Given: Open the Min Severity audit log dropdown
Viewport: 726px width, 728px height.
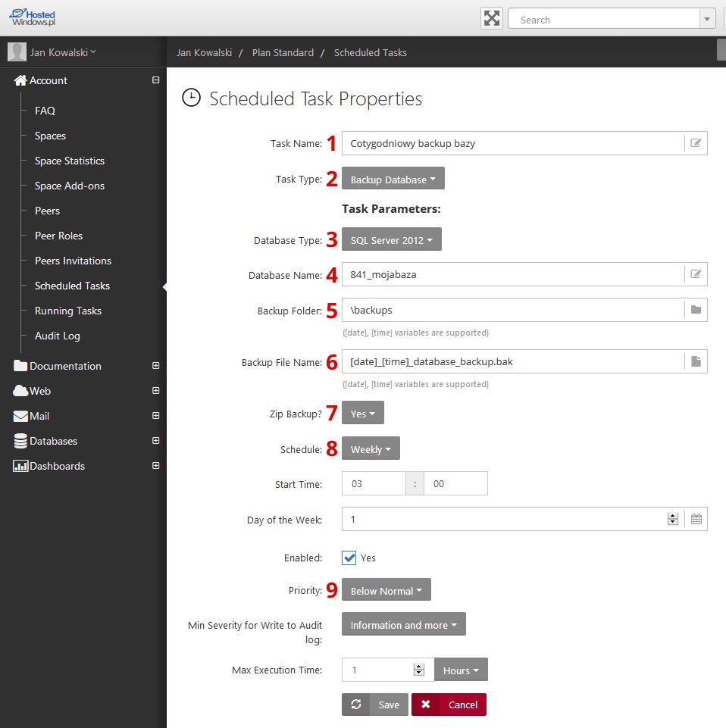Looking at the screenshot, I should tap(404, 624).
